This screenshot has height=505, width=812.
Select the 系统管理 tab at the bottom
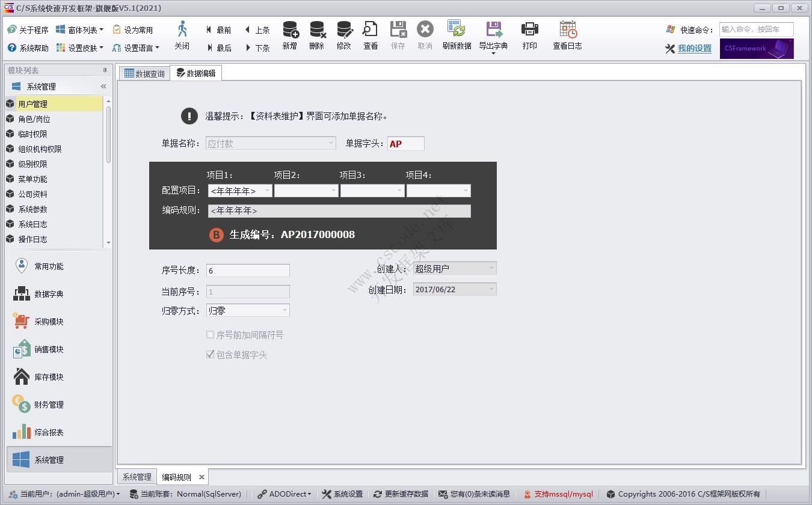coord(137,476)
